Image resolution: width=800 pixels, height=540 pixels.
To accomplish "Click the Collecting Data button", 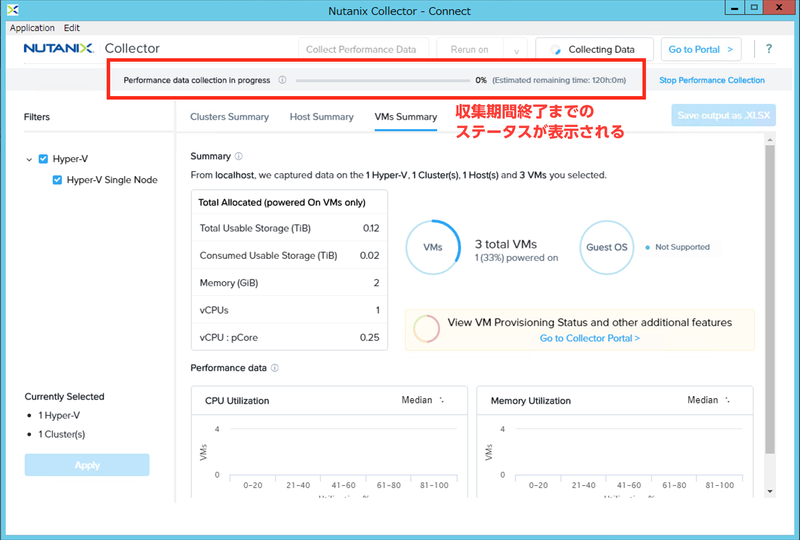I will [594, 50].
